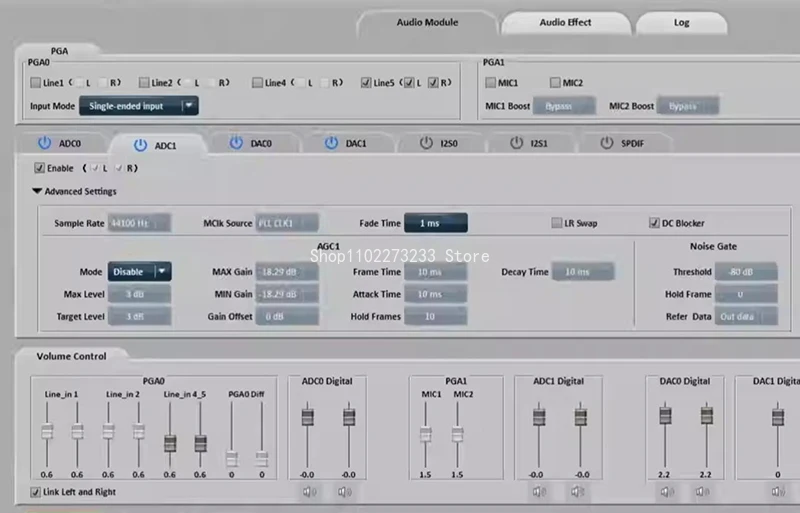
Task: Toggle DAC1 power icon
Action: pyautogui.click(x=331, y=143)
